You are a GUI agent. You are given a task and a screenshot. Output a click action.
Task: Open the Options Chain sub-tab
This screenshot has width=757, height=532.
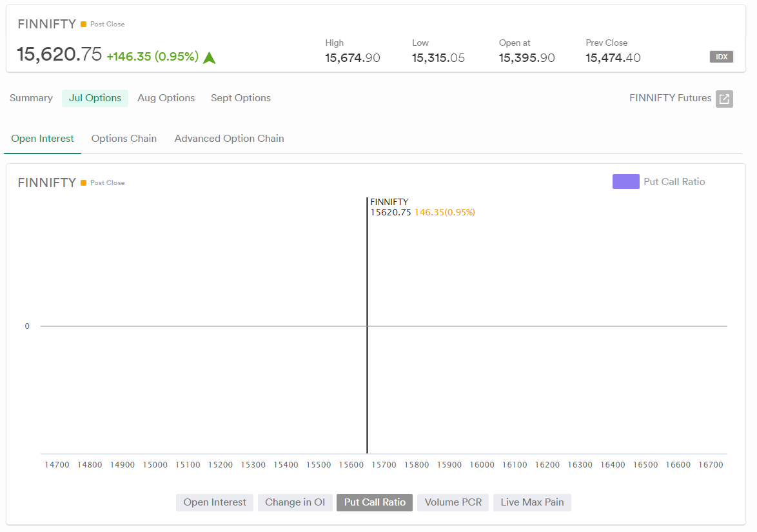click(x=124, y=139)
